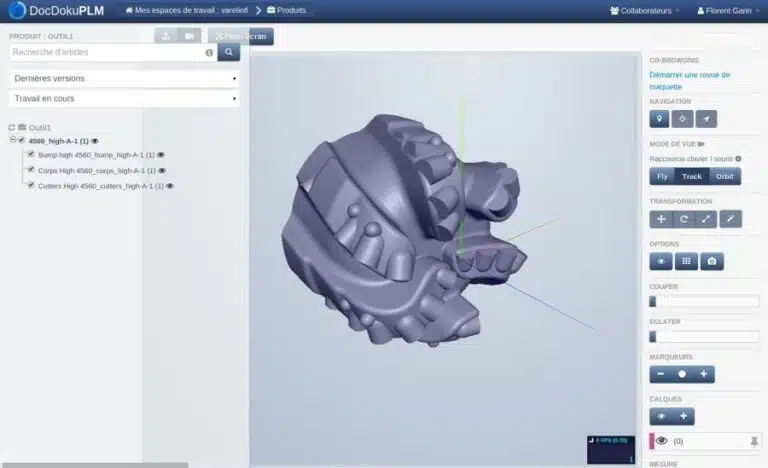Toggle eye icon for Cutters High part
Screen dimensions: 768x468
(170, 186)
